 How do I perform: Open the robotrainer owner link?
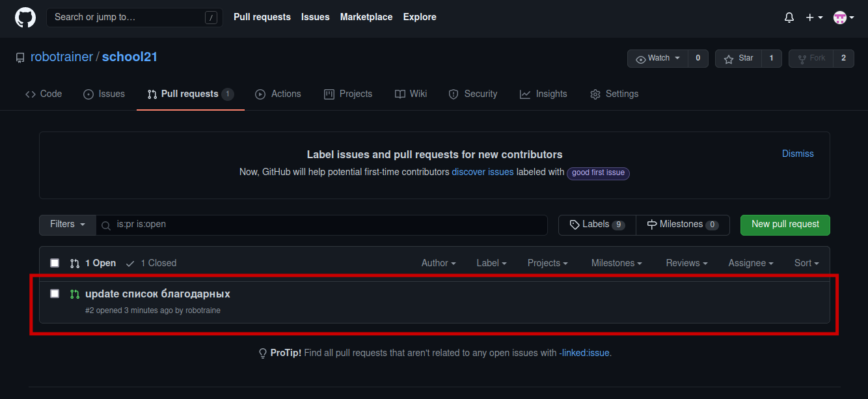tap(62, 57)
